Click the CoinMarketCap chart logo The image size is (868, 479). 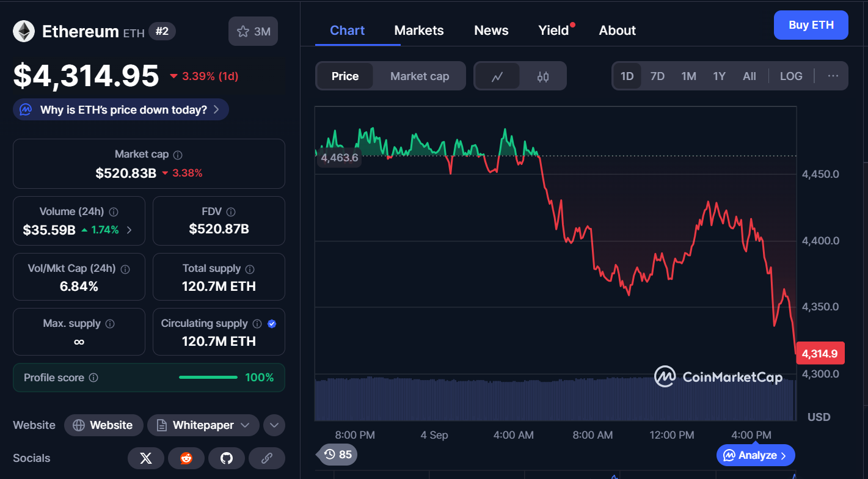718,377
